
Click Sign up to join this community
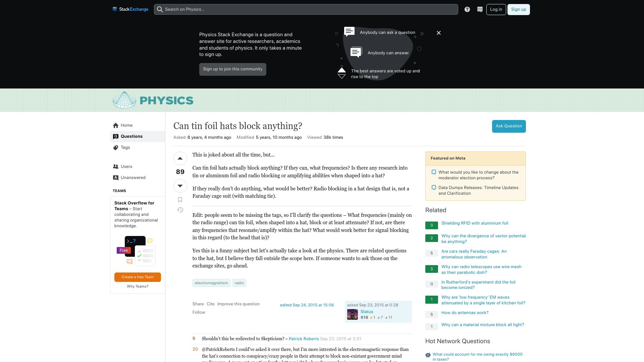233,69
